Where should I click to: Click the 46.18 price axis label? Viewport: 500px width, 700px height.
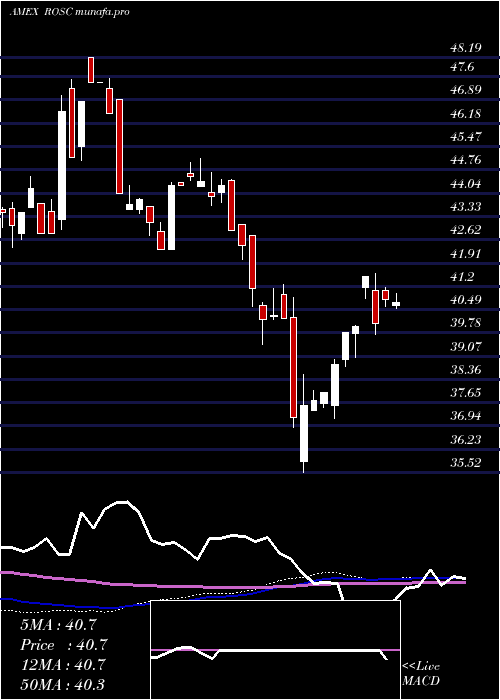point(466,113)
